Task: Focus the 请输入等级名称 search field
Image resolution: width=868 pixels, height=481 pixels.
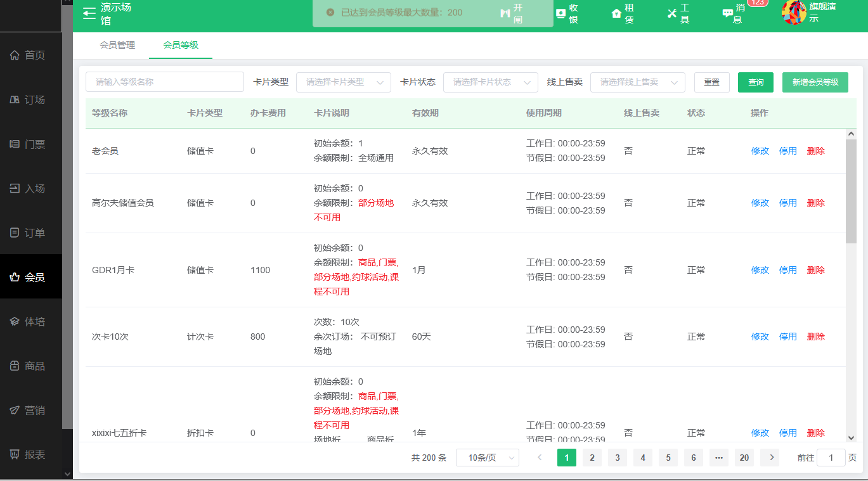Action: [165, 82]
